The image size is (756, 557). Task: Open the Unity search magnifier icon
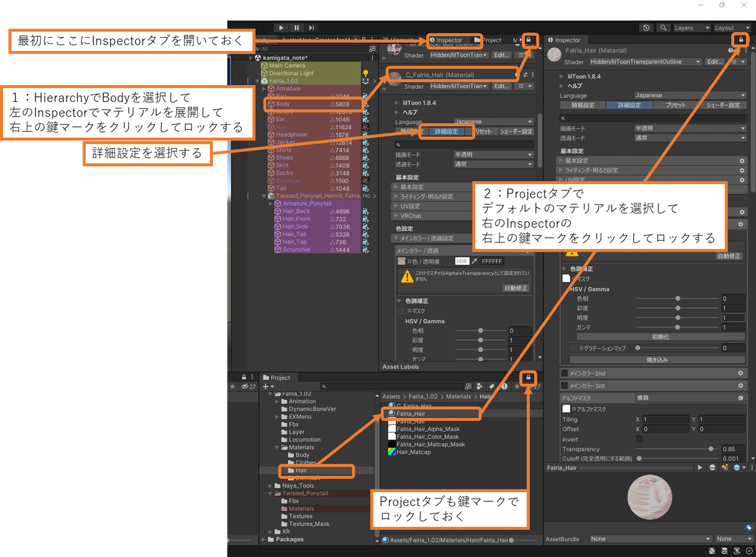coord(663,28)
